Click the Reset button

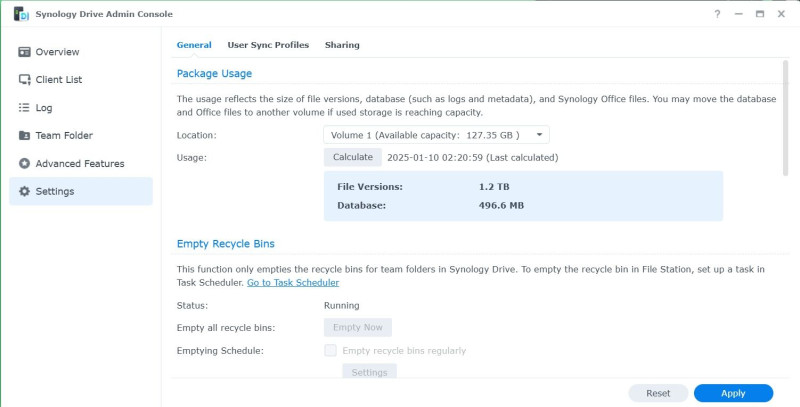click(658, 393)
